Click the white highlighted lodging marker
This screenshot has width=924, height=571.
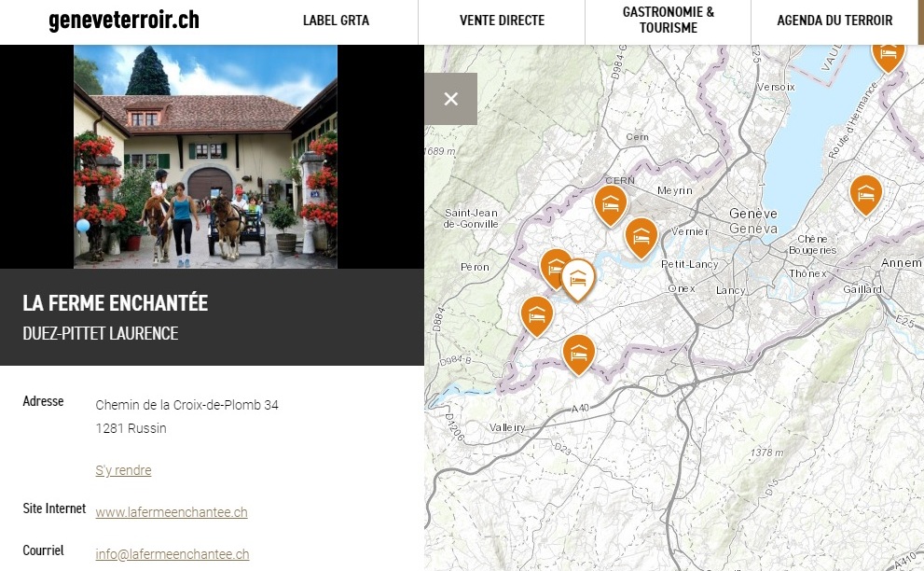pos(578,277)
